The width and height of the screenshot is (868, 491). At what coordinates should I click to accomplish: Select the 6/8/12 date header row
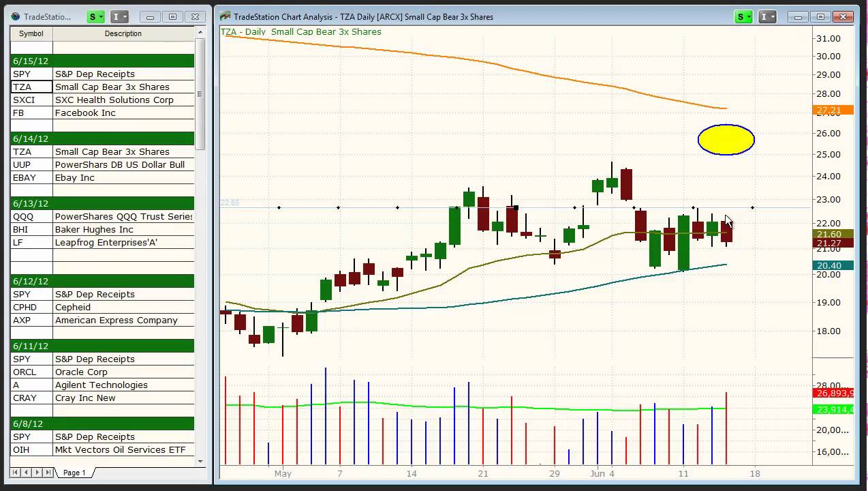point(102,423)
